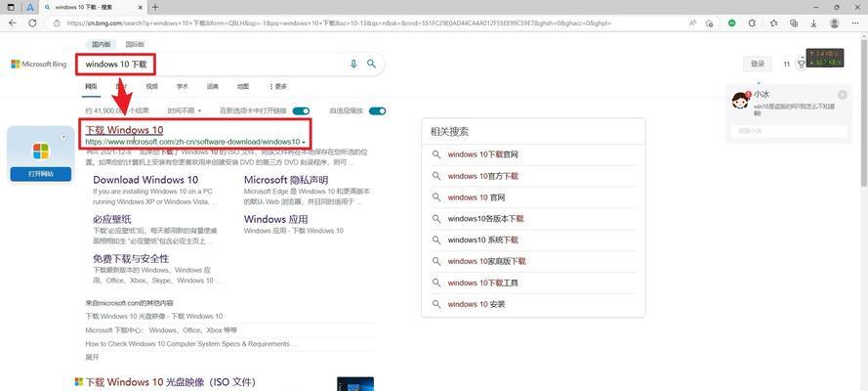Viewport: 868px width, 391px height.
Task: Click the green extension icon in toolbar
Action: tap(732, 23)
